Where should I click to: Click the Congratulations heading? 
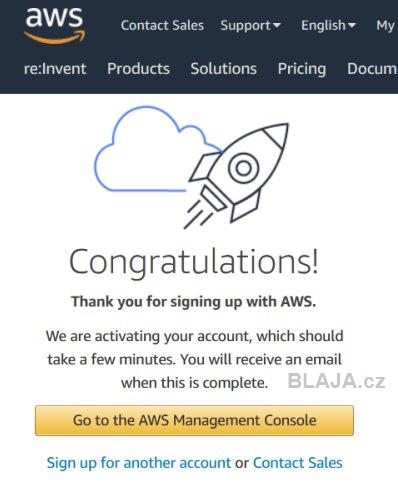coord(194,262)
